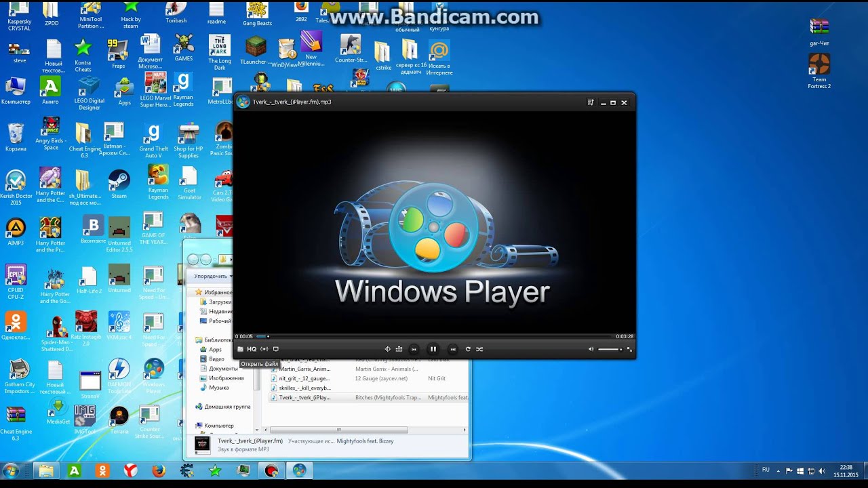The height and width of the screenshot is (488, 868).
Task: Open the MediaGet desktop icon
Action: point(58,411)
